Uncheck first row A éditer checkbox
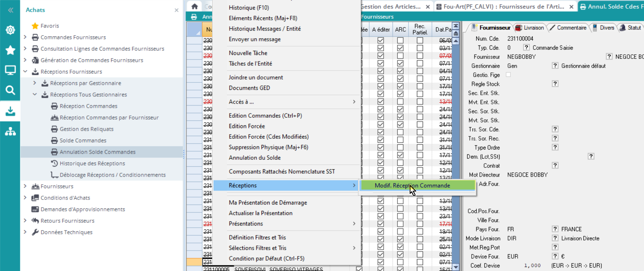The width and height of the screenshot is (644, 271). (x=381, y=41)
